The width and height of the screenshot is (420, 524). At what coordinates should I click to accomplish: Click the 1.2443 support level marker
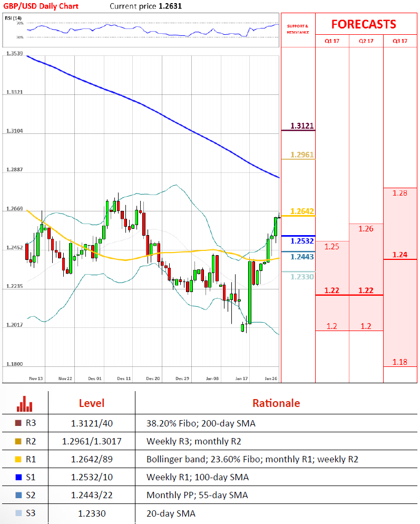[302, 257]
